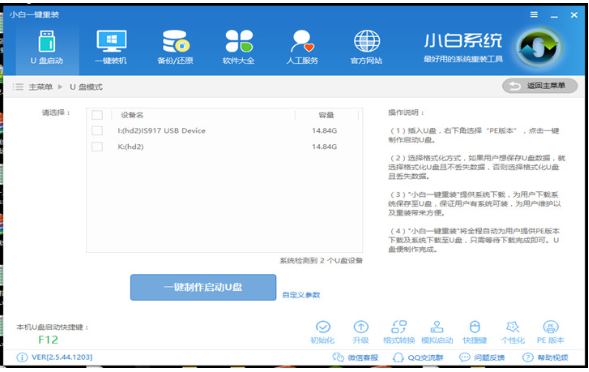Image resolution: width=589 pixels, height=372 pixels.
Task: Click the hamburger menu icon in the title bar
Action: pos(534,15)
